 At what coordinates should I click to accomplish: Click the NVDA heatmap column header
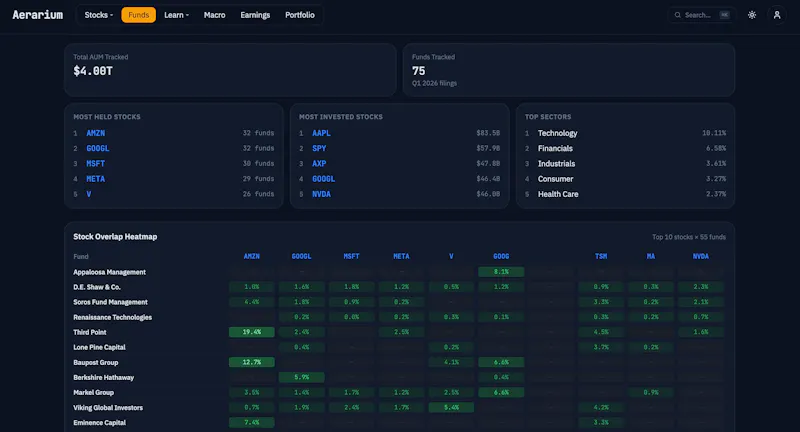point(701,257)
